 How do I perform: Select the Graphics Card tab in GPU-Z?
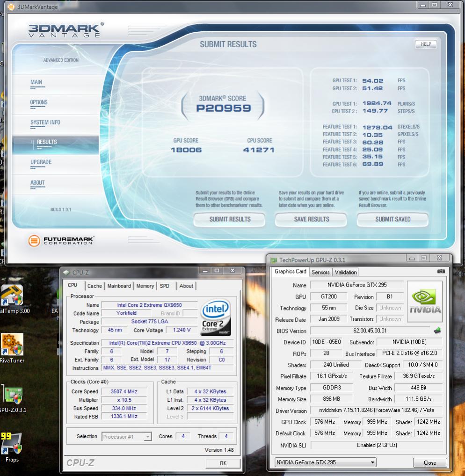coord(291,271)
